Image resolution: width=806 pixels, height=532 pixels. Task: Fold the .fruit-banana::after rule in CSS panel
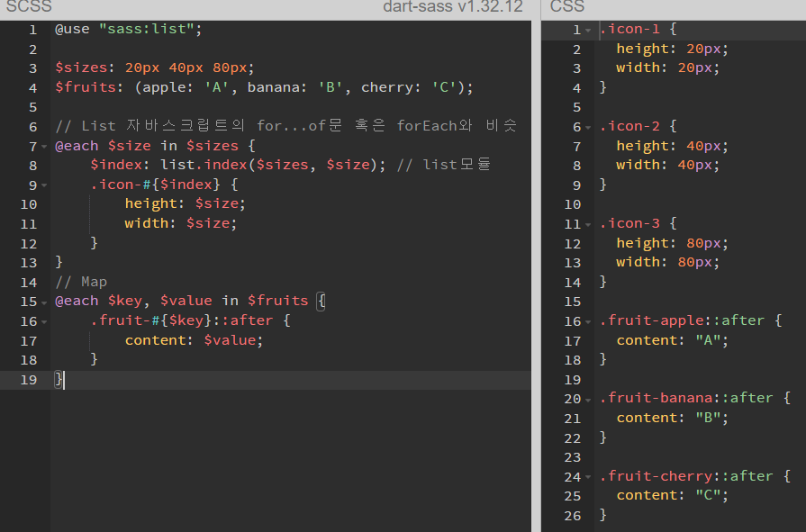pyautogui.click(x=588, y=399)
